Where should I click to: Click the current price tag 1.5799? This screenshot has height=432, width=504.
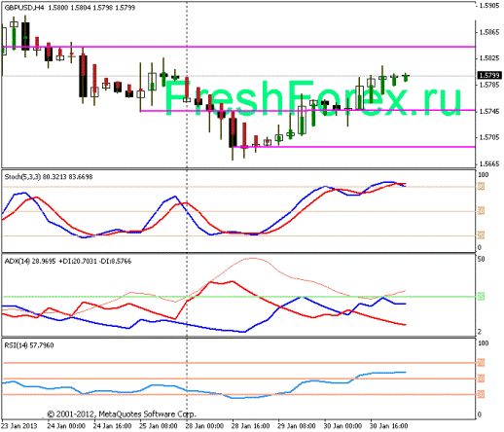tap(489, 76)
